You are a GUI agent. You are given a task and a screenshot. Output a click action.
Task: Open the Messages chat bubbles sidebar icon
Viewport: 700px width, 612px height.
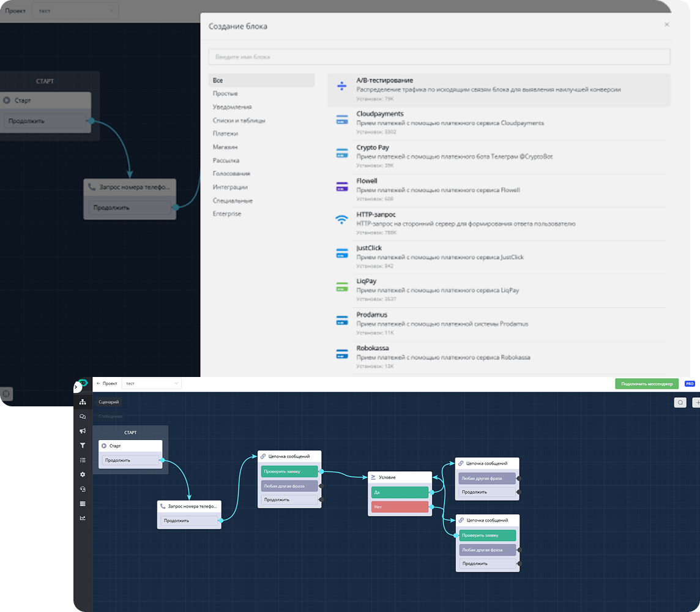(x=83, y=416)
